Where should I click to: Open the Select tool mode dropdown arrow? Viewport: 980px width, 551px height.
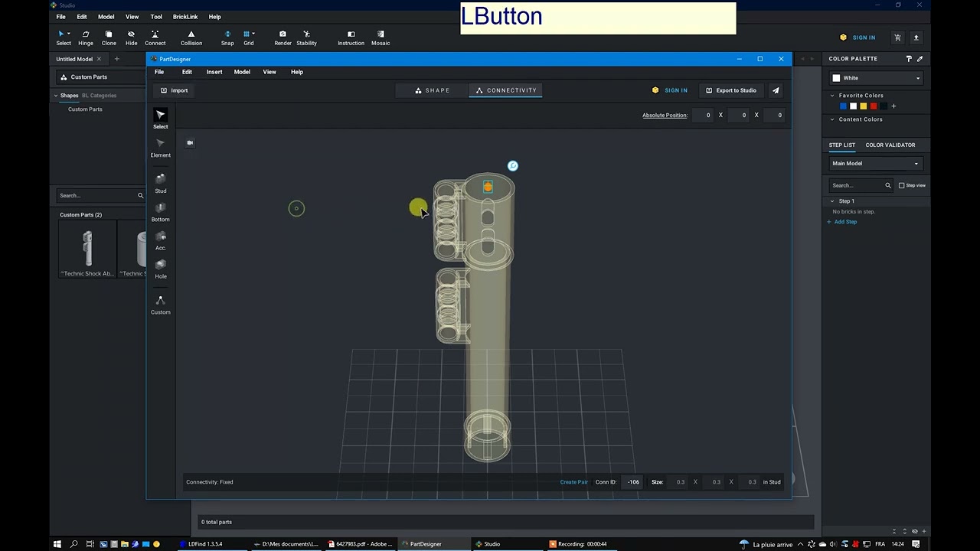(69, 34)
